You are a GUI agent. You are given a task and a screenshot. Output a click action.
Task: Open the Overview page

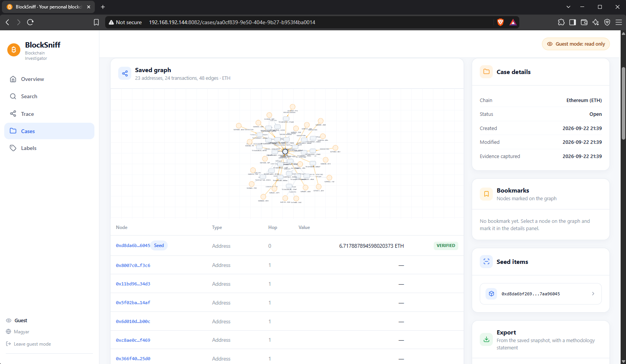49,79
